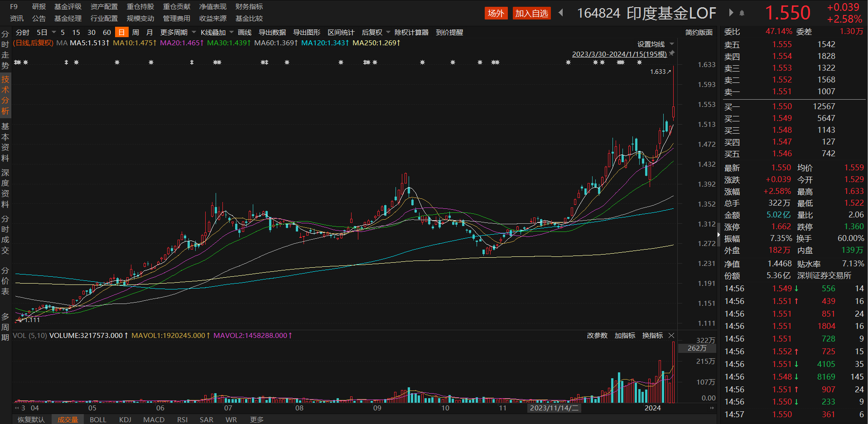Pin the chart date range
Image resolution: width=868 pixels, height=424 pixels.
click(x=672, y=53)
